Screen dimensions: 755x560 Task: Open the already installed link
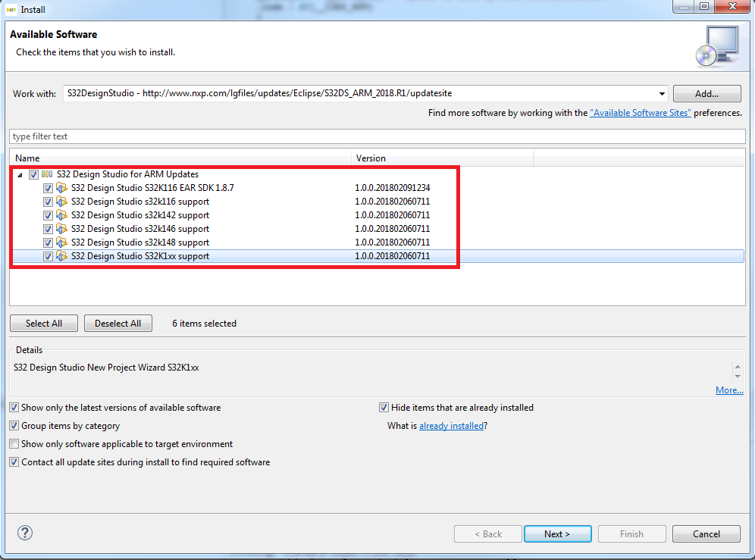coord(451,426)
